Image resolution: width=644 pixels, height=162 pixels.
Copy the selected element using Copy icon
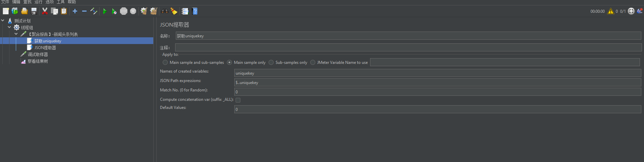click(x=54, y=11)
